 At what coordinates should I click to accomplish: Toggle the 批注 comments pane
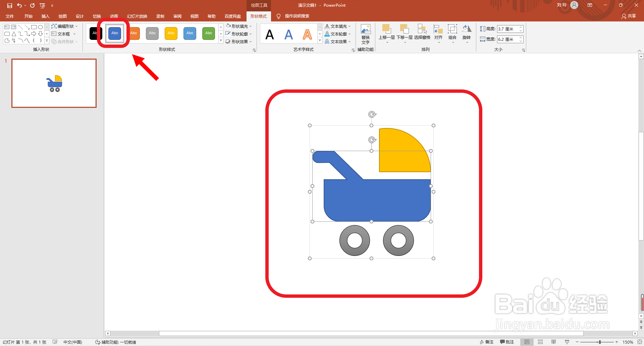point(507,342)
